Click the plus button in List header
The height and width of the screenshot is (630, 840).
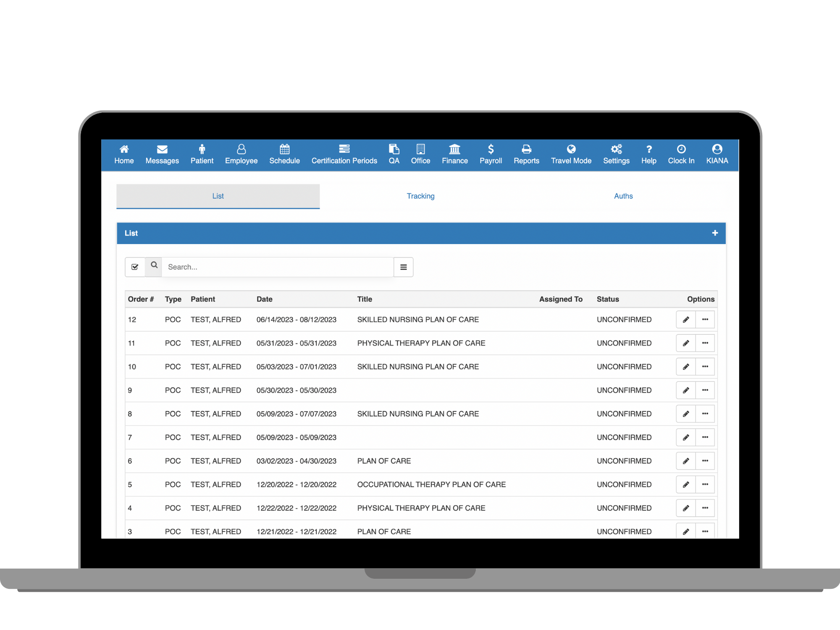click(715, 233)
